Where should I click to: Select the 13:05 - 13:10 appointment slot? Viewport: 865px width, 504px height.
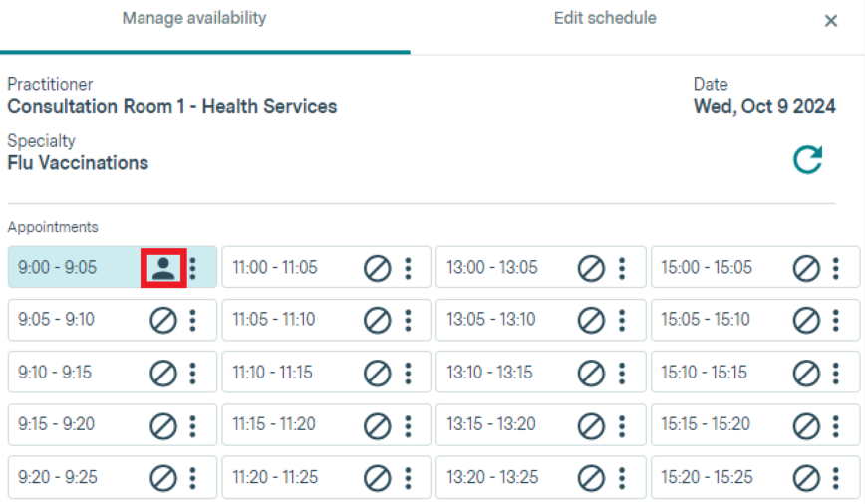pyautogui.click(x=492, y=320)
